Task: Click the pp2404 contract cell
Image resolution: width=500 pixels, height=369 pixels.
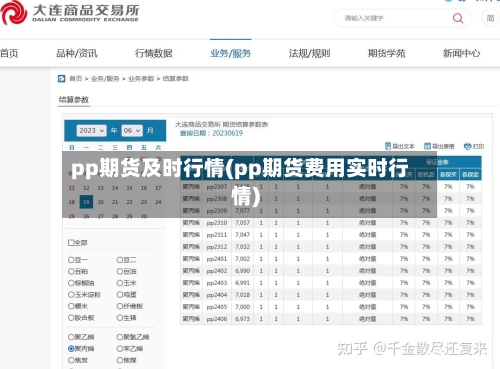Action: point(217,295)
